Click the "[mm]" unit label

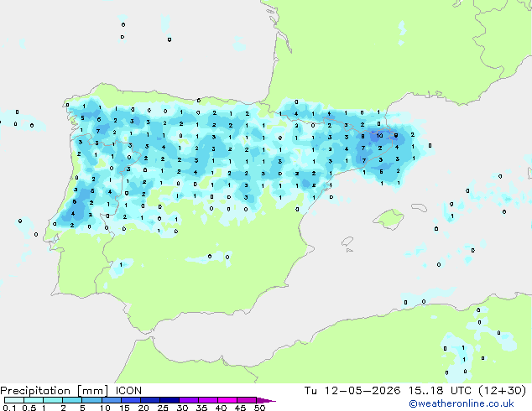click(x=92, y=391)
